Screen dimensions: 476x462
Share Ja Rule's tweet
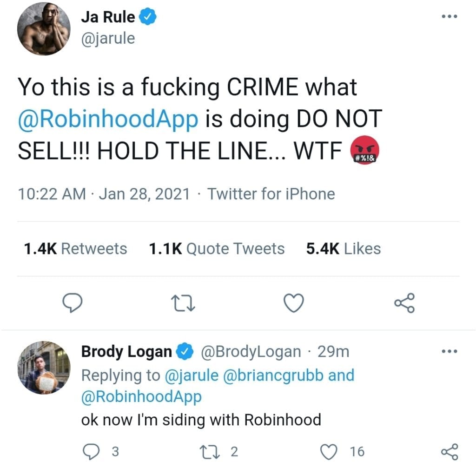tap(404, 303)
